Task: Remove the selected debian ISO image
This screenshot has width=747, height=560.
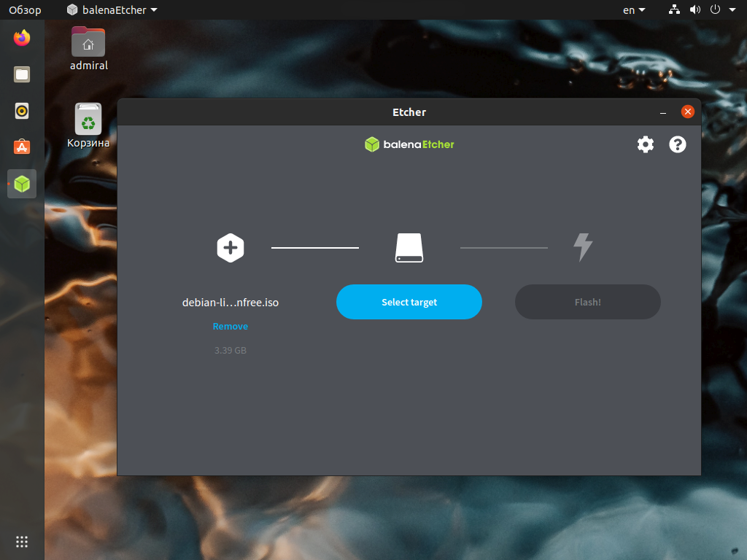Action: pos(230,326)
